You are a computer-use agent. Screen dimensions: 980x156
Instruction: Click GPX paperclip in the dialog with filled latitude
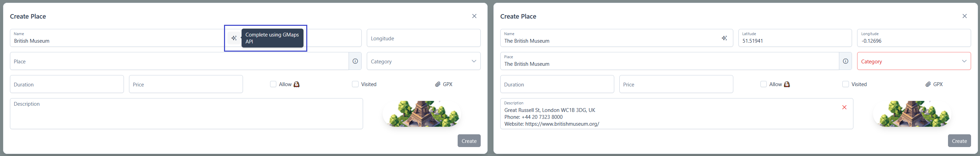(x=934, y=84)
